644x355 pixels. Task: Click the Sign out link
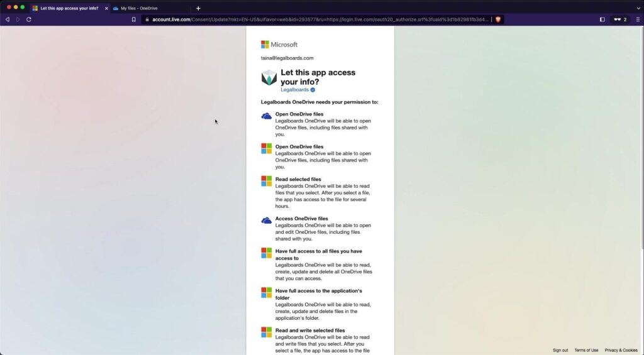560,350
